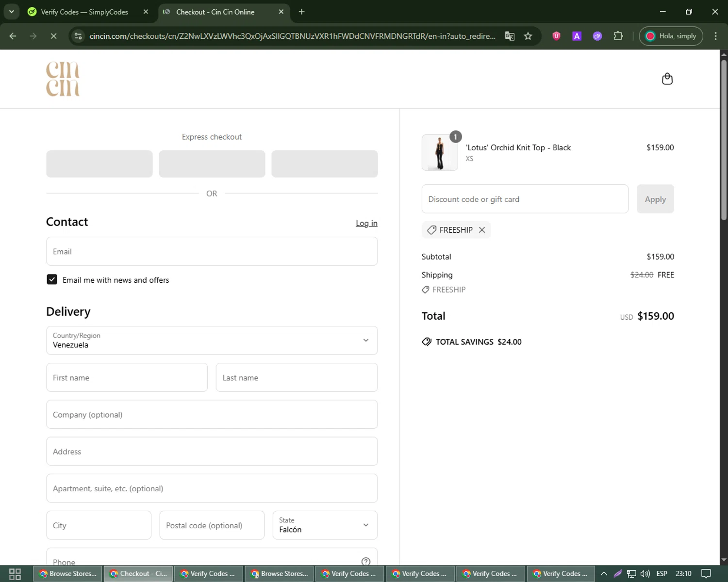Open Chrome's three-dot menu
This screenshot has height=582, width=728.
715,36
